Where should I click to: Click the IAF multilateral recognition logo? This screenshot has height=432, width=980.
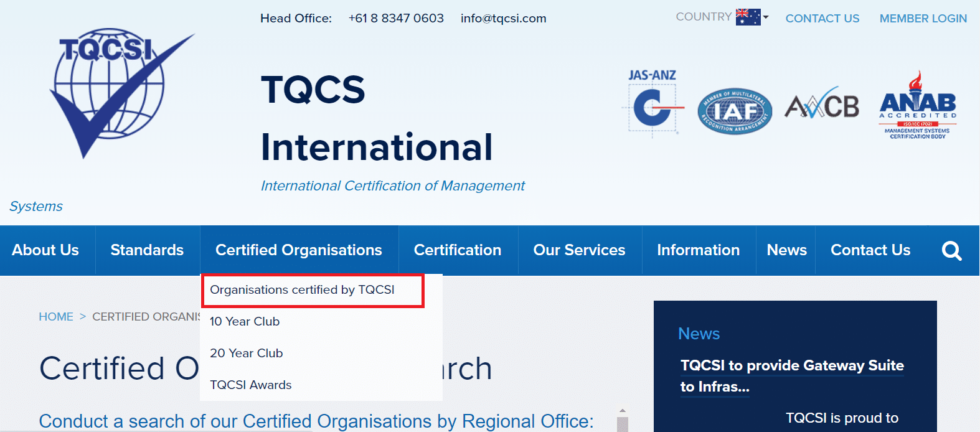735,111
